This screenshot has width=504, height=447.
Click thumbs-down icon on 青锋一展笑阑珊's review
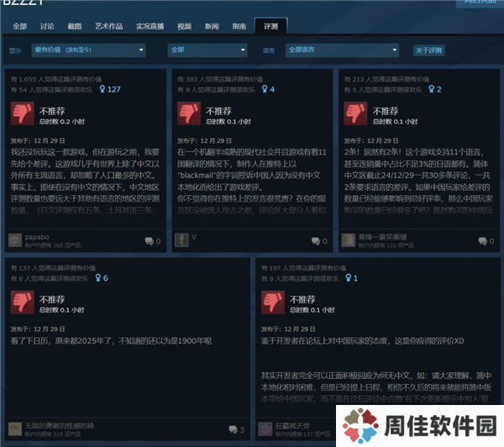[x=355, y=113]
